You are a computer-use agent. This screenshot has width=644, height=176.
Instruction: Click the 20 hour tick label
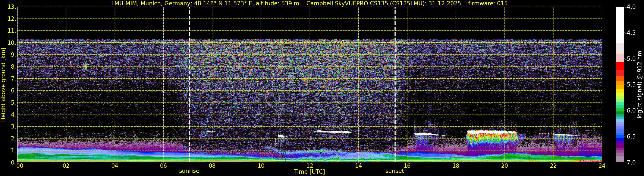click(x=505, y=166)
